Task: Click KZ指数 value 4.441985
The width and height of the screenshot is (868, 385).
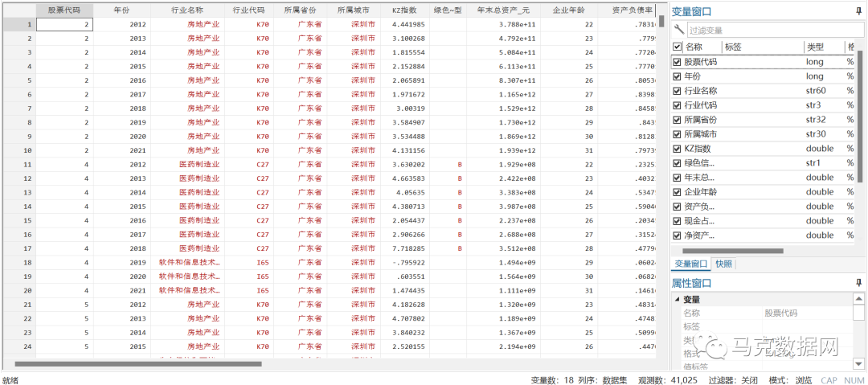Action: tap(407, 24)
